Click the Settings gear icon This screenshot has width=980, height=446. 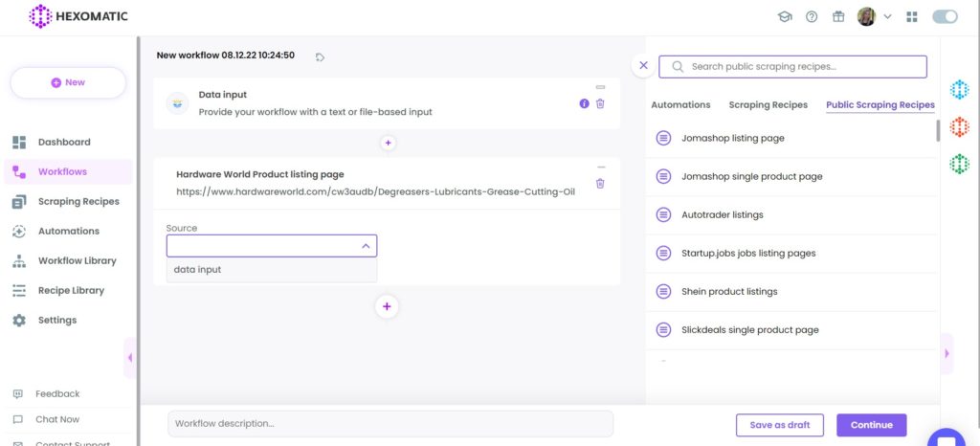click(19, 320)
